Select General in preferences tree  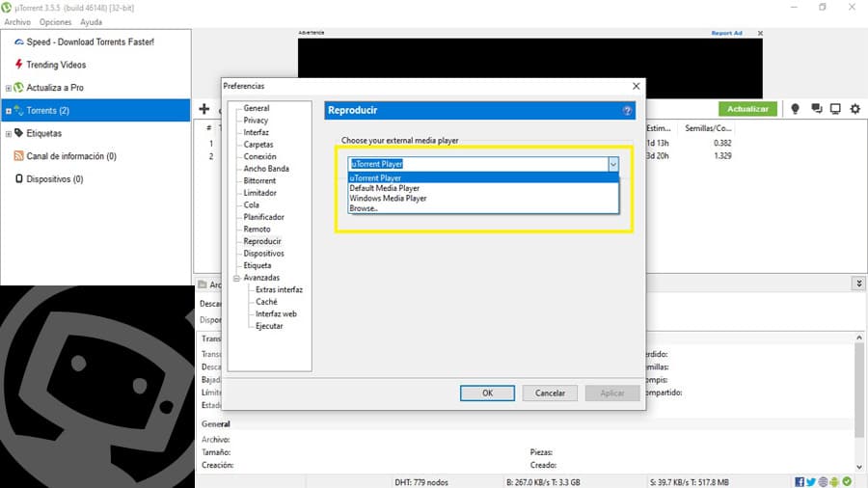(x=257, y=108)
